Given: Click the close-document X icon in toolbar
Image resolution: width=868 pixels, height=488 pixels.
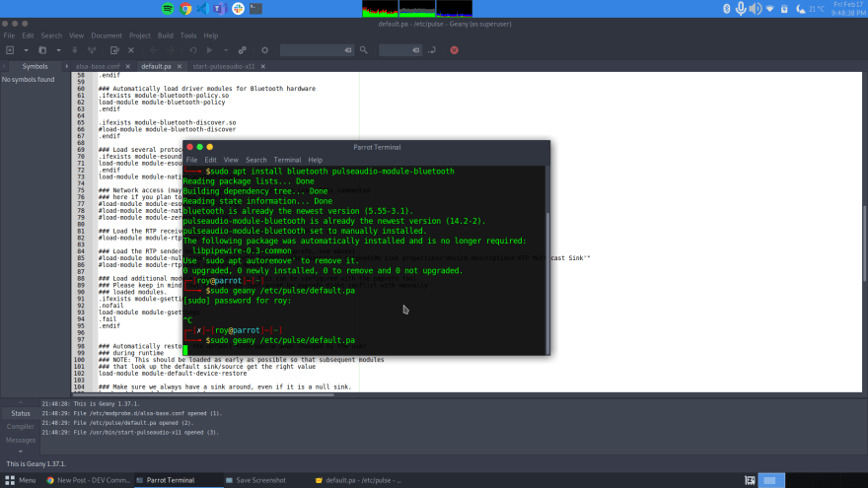Looking at the screenshot, I should 131,50.
